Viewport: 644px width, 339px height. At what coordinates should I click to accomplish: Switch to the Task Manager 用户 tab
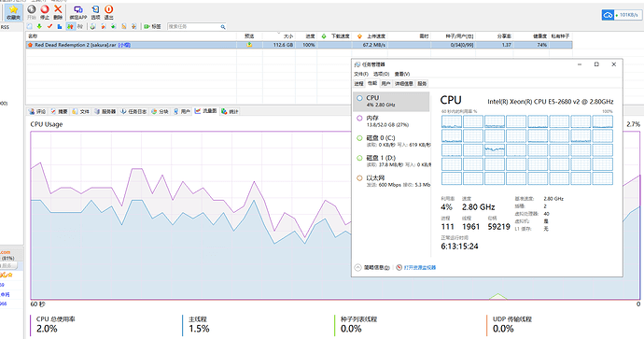point(385,83)
